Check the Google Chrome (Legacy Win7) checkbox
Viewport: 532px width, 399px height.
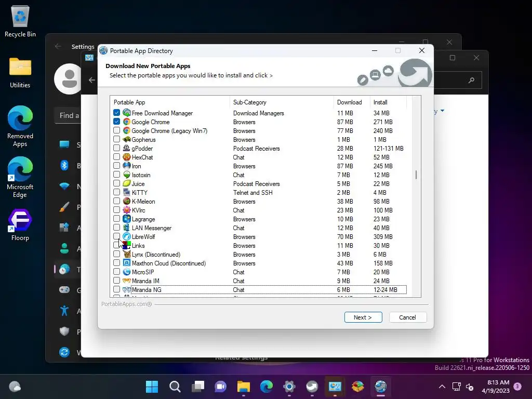117,130
